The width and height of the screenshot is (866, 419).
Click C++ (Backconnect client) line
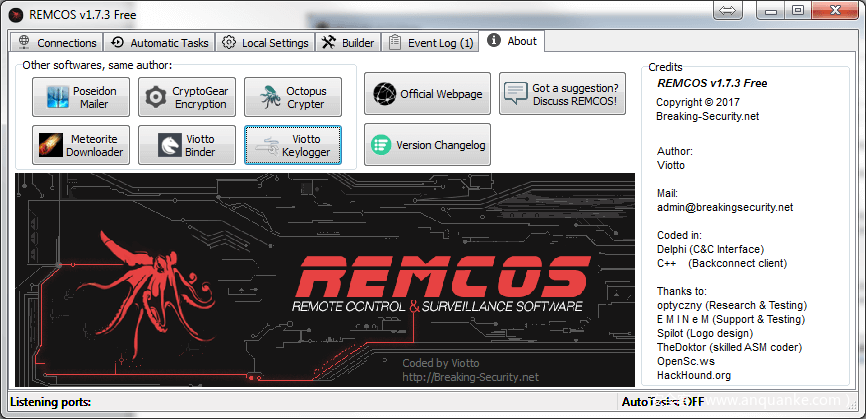coord(722,263)
